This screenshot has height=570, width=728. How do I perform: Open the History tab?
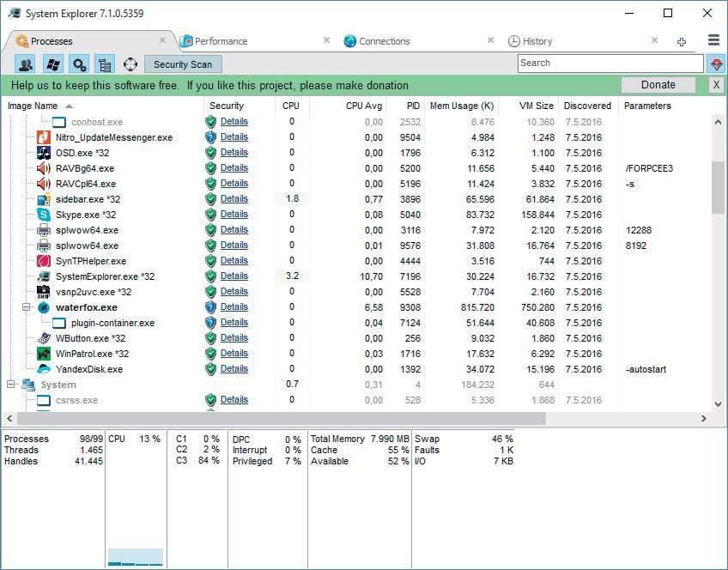pos(537,41)
